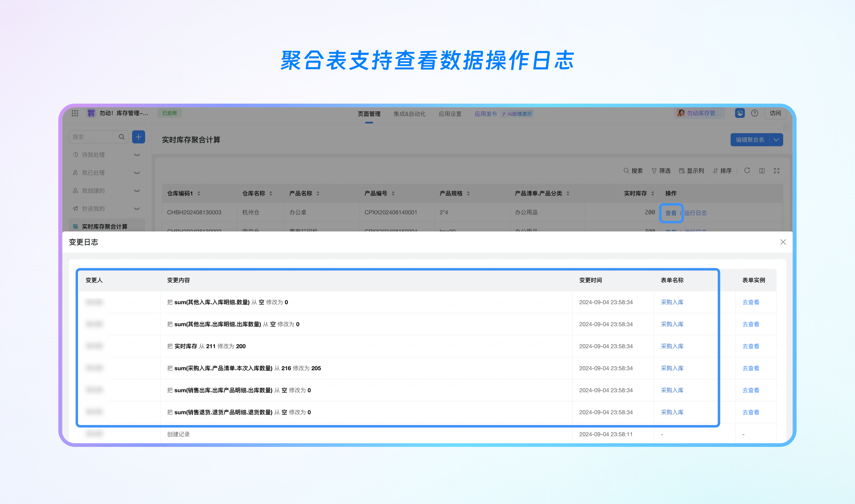The image size is (855, 504).
Task: Click the 访问 button
Action: pos(775,113)
